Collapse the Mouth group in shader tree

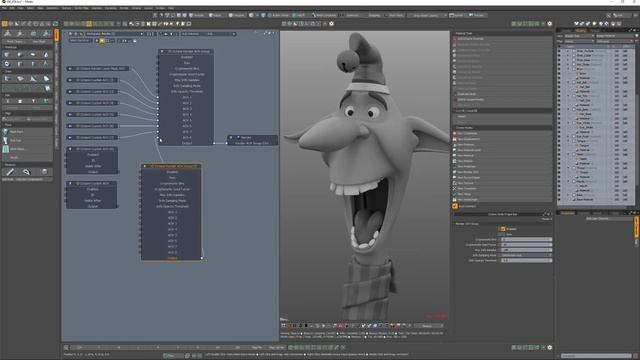(568, 181)
